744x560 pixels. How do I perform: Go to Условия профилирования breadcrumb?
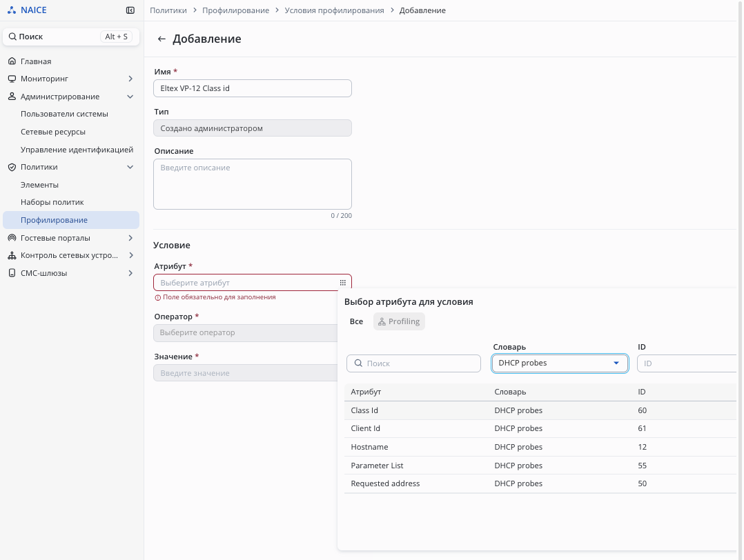(x=334, y=10)
